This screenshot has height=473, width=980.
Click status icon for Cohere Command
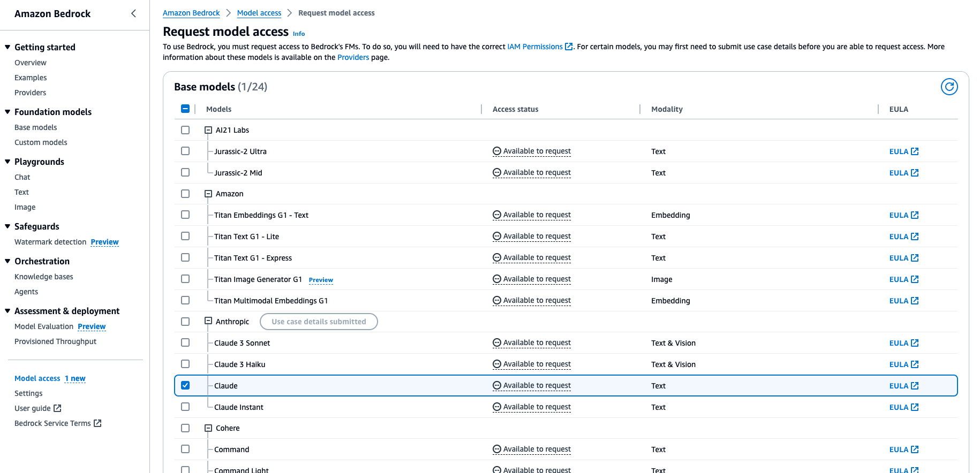tap(497, 449)
